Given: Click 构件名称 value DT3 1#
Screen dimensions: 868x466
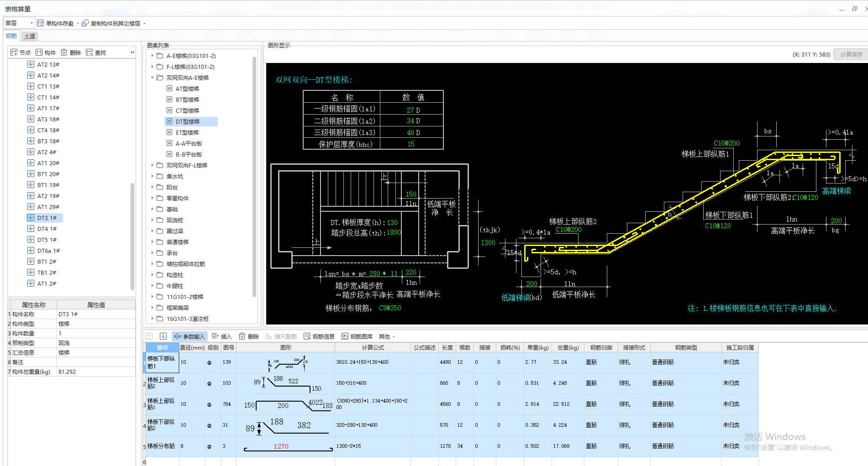Looking at the screenshot, I should (x=96, y=314).
